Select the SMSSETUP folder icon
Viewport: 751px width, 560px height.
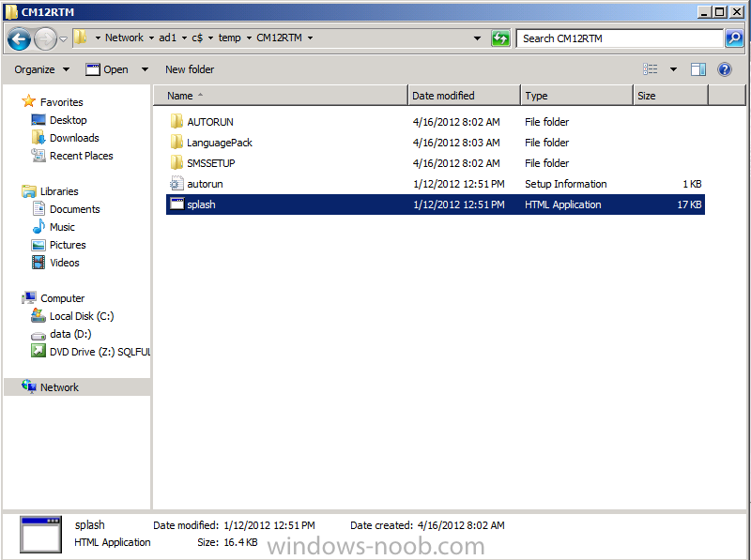click(x=176, y=162)
